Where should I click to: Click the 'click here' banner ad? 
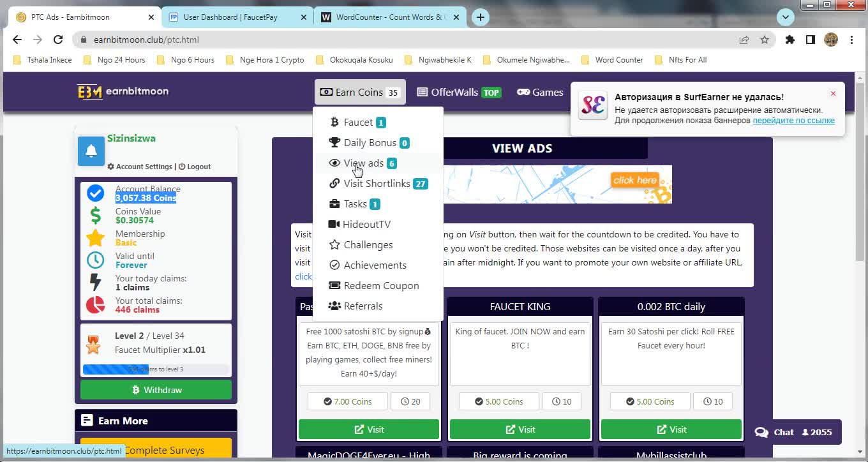pyautogui.click(x=634, y=181)
